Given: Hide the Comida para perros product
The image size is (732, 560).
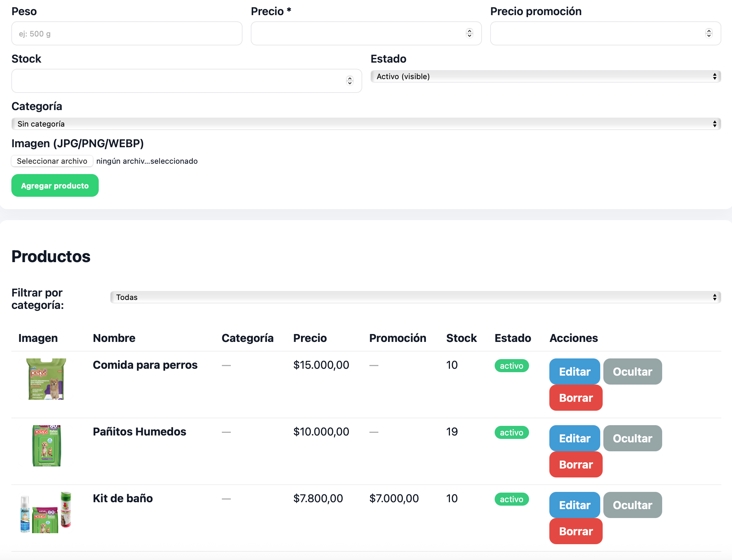Looking at the screenshot, I should click(x=632, y=371).
